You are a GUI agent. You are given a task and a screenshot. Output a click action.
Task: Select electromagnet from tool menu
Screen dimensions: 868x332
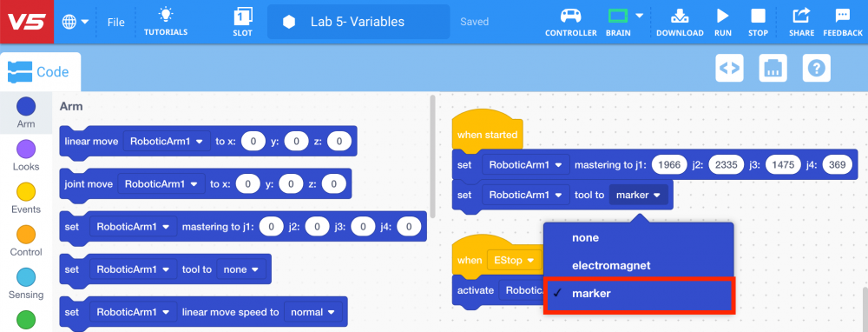click(639, 266)
